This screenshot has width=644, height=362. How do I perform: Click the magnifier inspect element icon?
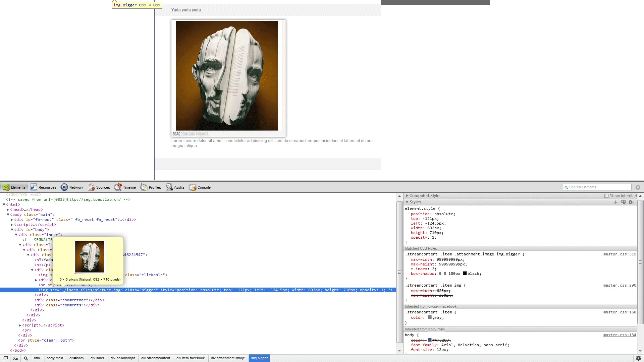point(26,358)
